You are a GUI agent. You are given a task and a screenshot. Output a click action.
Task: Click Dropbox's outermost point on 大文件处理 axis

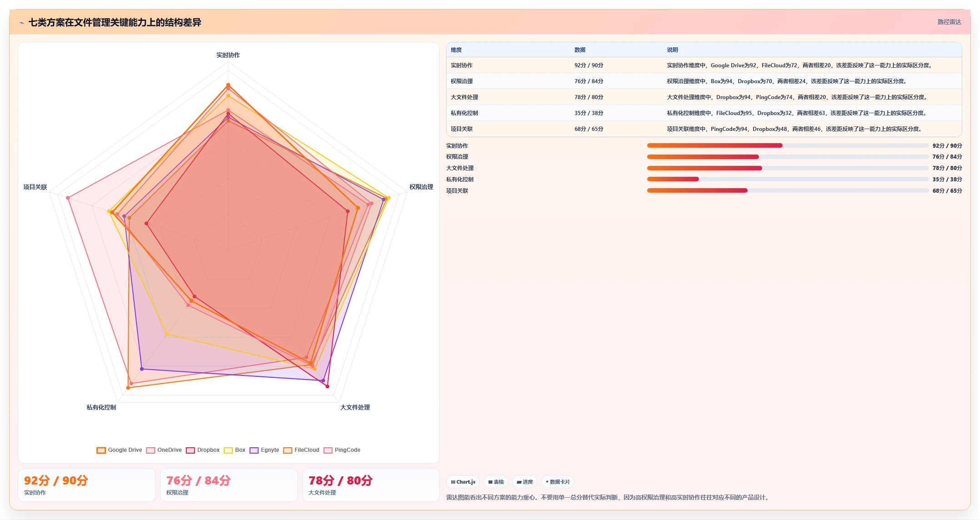(327, 386)
